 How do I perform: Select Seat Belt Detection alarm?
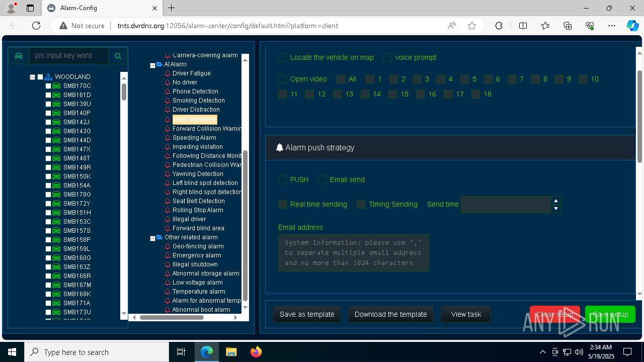click(198, 201)
